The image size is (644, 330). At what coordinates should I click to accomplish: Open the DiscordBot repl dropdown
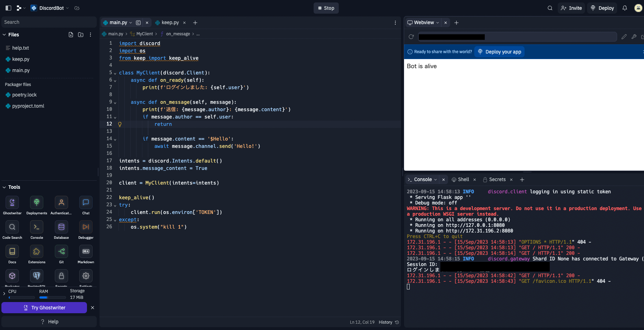click(68, 8)
